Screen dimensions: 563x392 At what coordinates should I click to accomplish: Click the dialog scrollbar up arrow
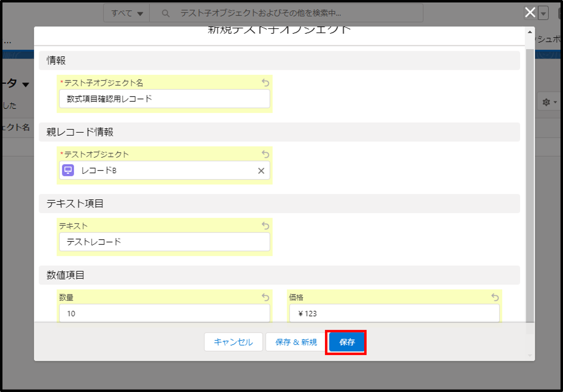coord(530,32)
